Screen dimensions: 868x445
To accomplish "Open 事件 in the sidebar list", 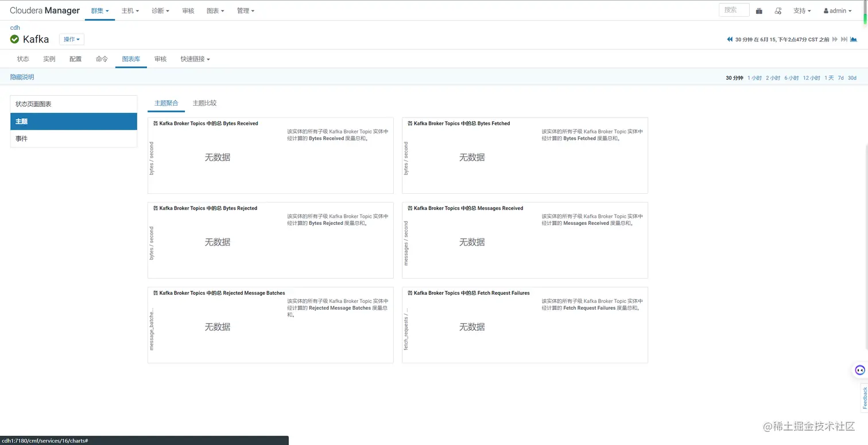I will coord(73,139).
